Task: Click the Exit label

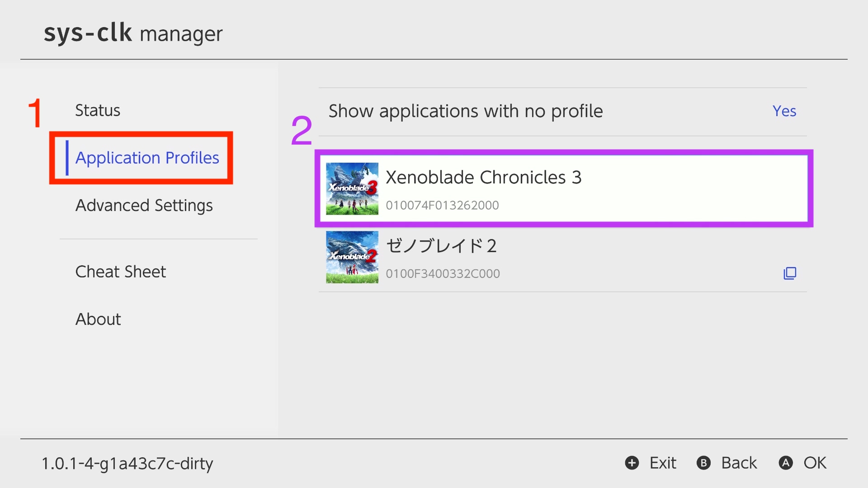Action: (x=662, y=463)
